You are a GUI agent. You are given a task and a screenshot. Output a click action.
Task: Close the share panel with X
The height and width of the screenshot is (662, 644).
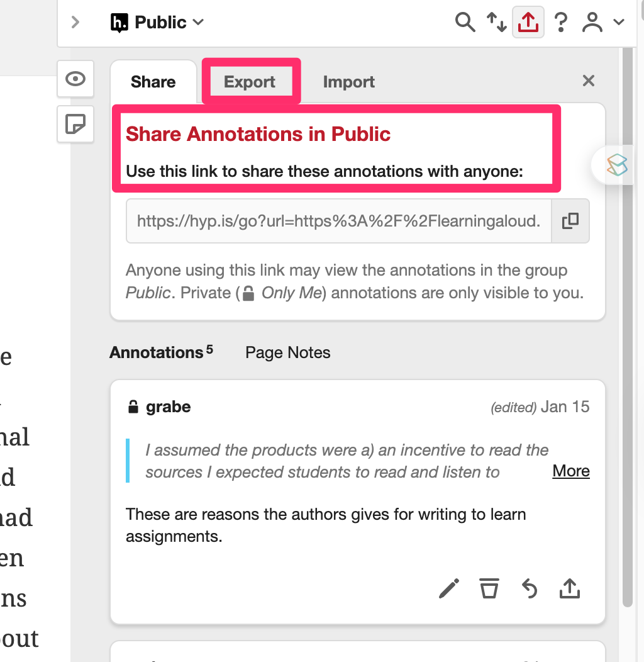[589, 81]
